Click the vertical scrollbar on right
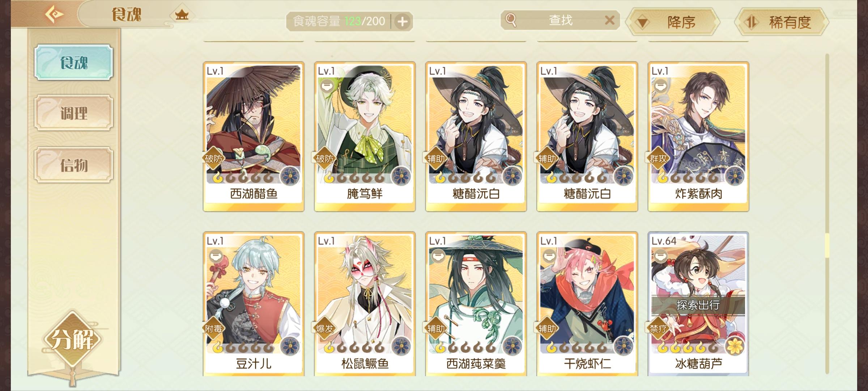Viewport: 868px width, 391px height. [x=827, y=214]
